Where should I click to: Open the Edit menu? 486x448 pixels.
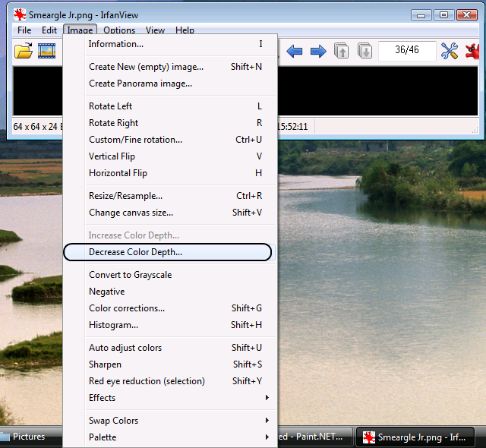click(49, 30)
